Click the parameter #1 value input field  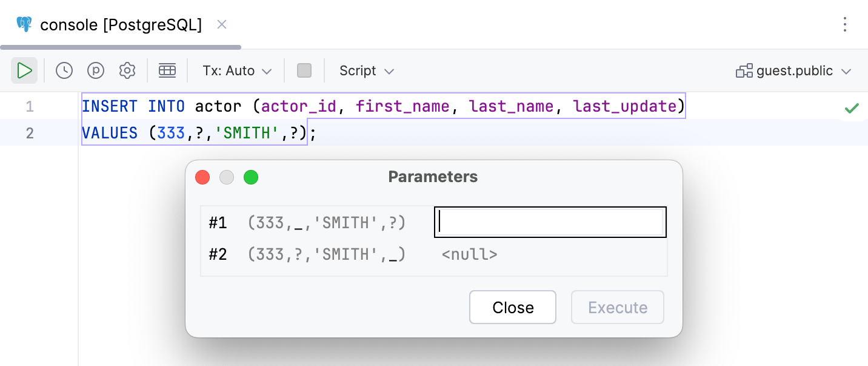(549, 222)
